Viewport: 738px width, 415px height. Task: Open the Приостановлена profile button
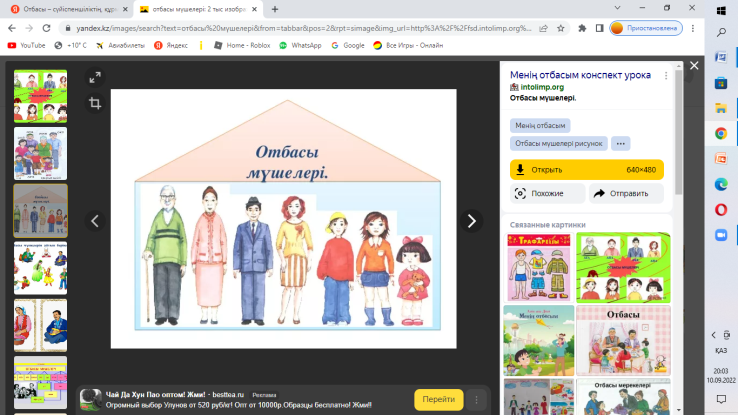pos(646,28)
